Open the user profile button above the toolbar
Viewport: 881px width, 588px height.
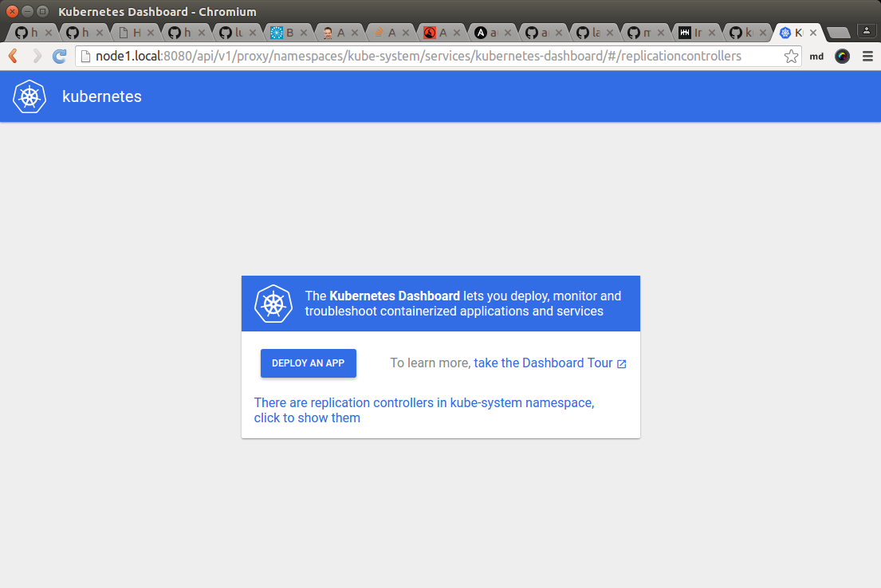867,31
